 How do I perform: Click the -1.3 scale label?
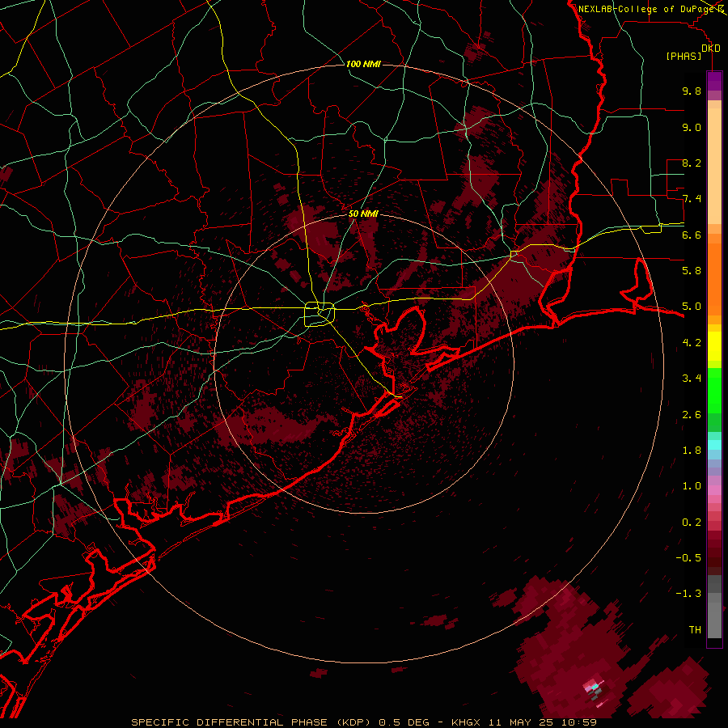[688, 594]
